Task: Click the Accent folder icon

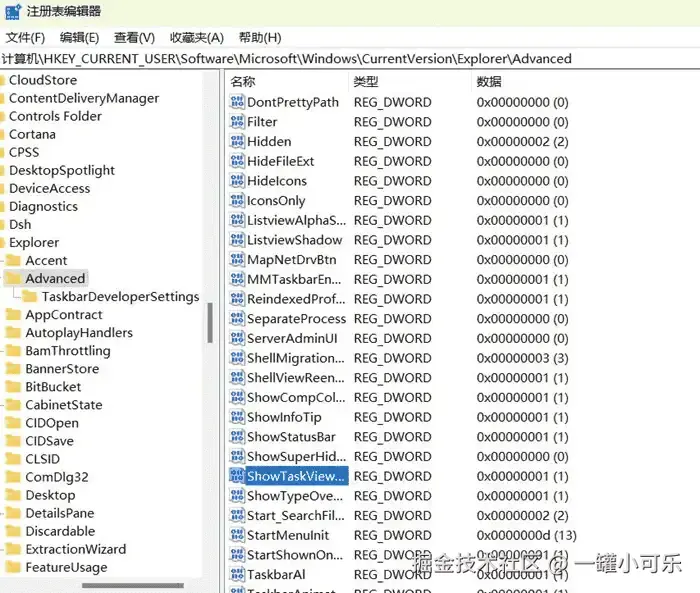Action: pos(13,260)
